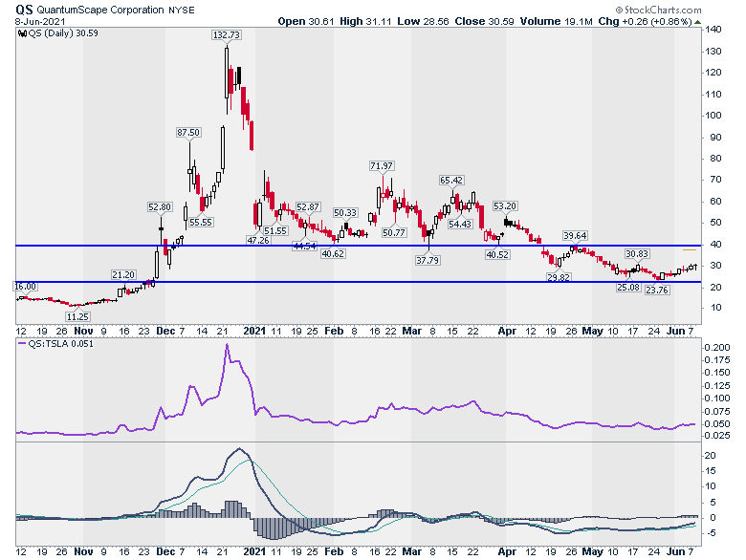
Task: Click the 21.20 price label
Action: click(x=123, y=275)
